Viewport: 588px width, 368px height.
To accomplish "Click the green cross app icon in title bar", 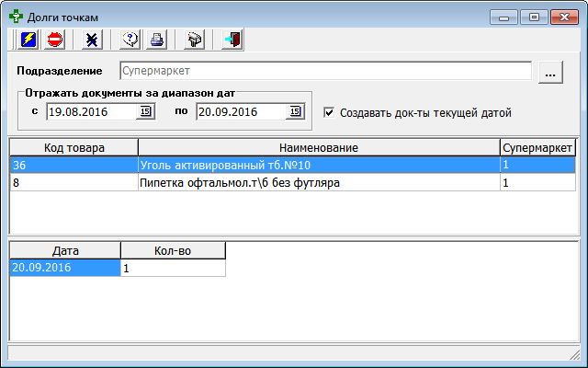I will (x=16, y=17).
